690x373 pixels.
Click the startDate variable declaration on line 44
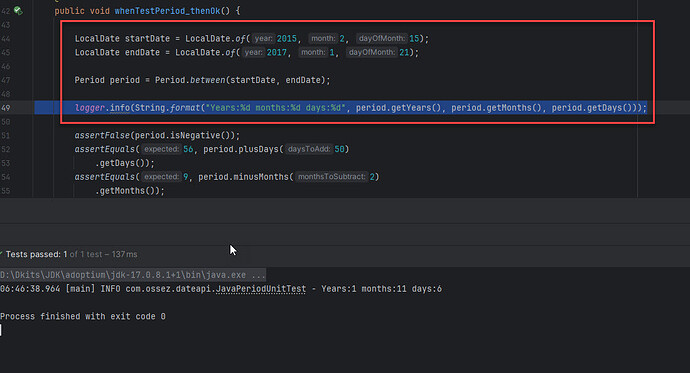[147, 38]
